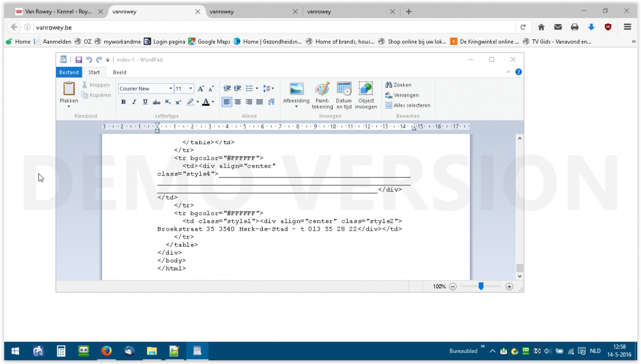641x364 pixels.
Task: Open the Firefox hamburger menu
Action: tap(627, 27)
